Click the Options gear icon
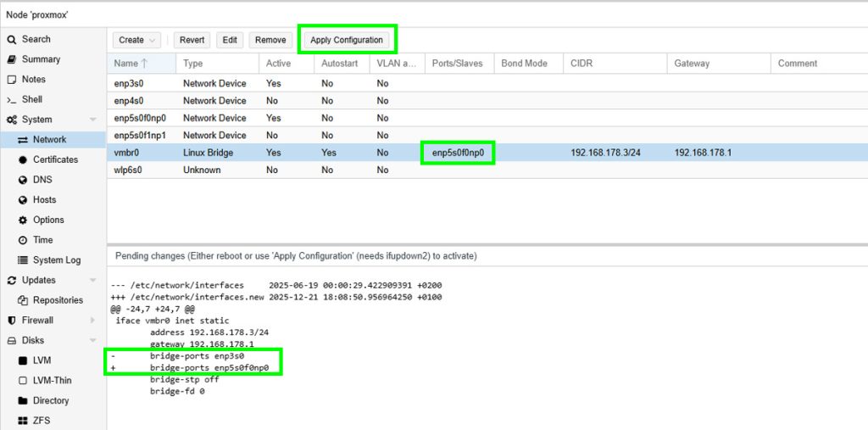This screenshot has width=868, height=430. 24,220
